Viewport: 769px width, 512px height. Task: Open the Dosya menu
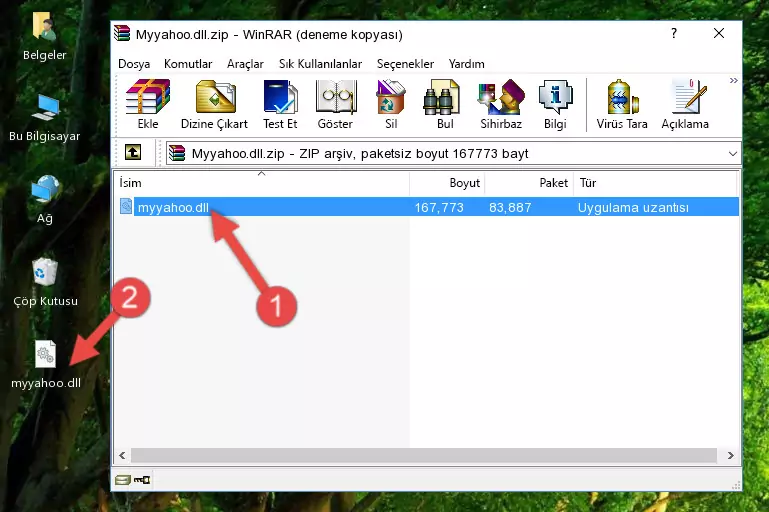click(134, 64)
